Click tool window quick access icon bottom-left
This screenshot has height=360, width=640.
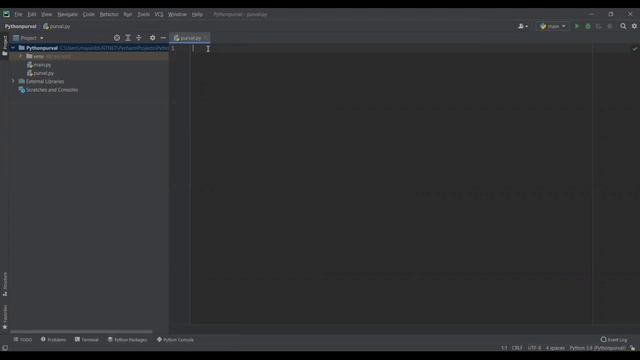pyautogui.click(x=5, y=348)
